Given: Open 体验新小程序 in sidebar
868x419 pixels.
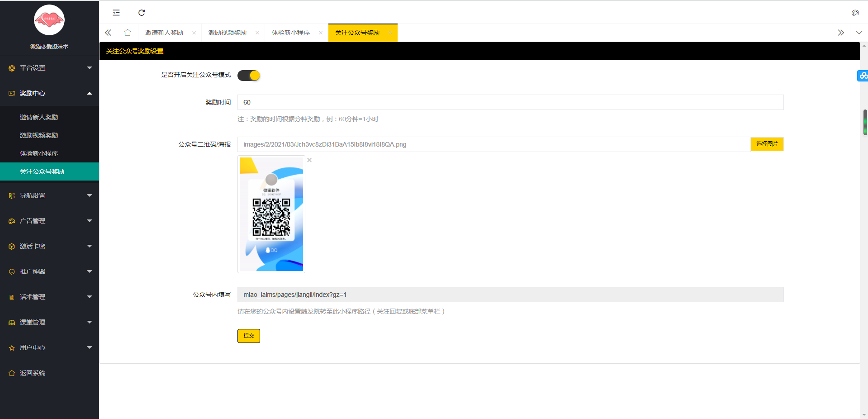Looking at the screenshot, I should (x=49, y=153).
